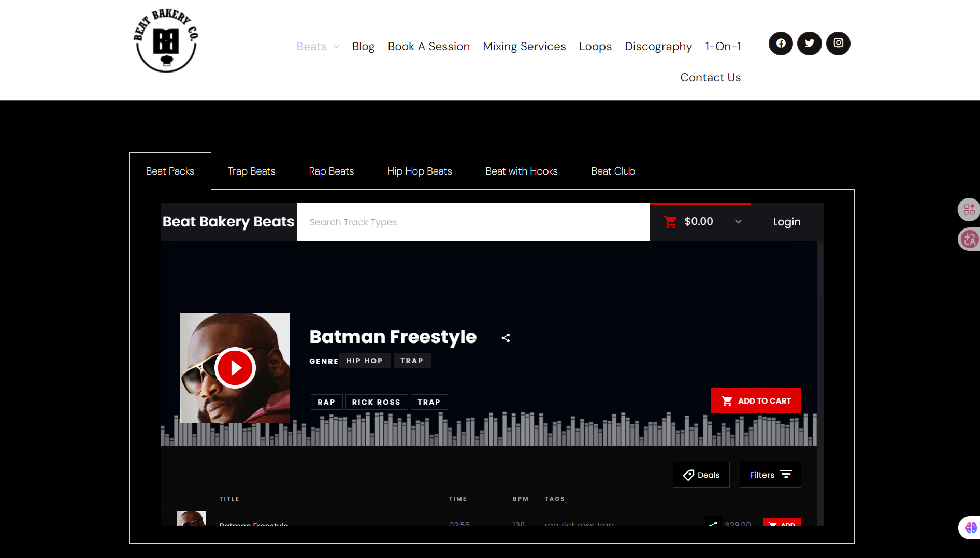Seek within the audio waveform

tap(488, 429)
